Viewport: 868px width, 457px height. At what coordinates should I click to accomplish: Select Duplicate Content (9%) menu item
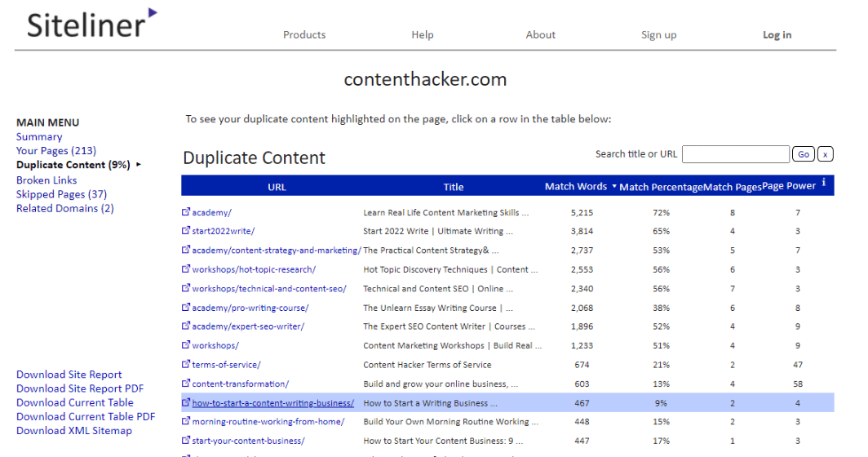73,165
